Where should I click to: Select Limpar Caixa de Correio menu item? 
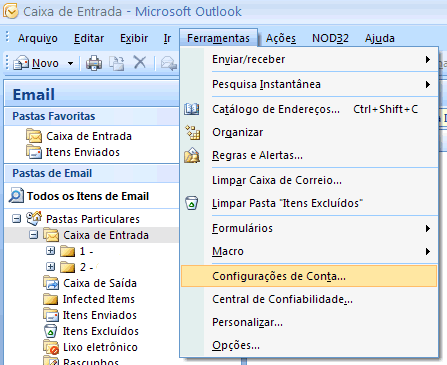point(309,180)
